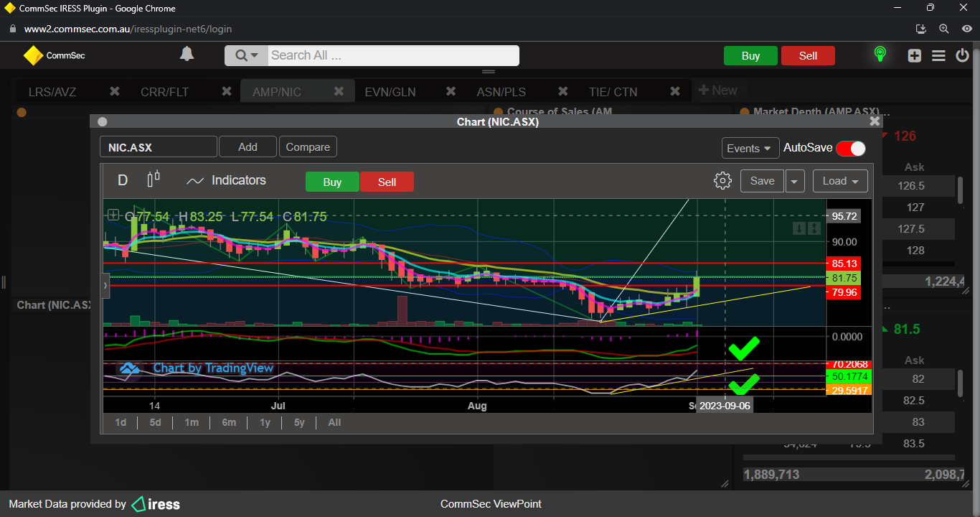Open the Events dropdown
The image size is (980, 517).
coord(750,148)
